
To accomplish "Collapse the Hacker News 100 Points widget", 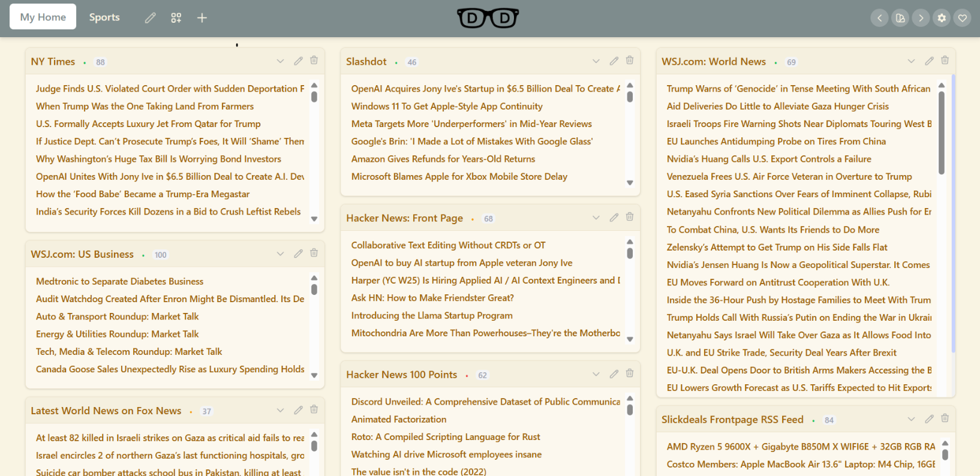I will [596, 374].
